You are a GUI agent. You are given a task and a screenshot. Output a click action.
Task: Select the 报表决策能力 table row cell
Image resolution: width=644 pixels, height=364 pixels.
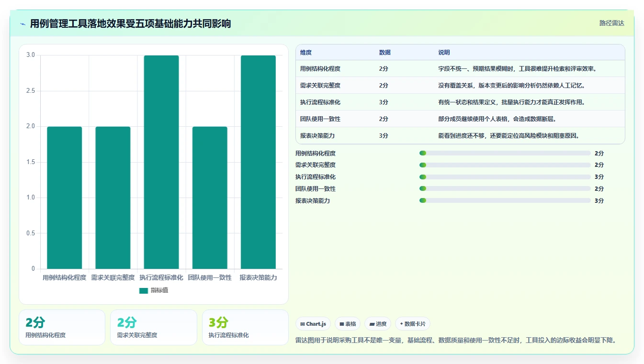tap(317, 136)
